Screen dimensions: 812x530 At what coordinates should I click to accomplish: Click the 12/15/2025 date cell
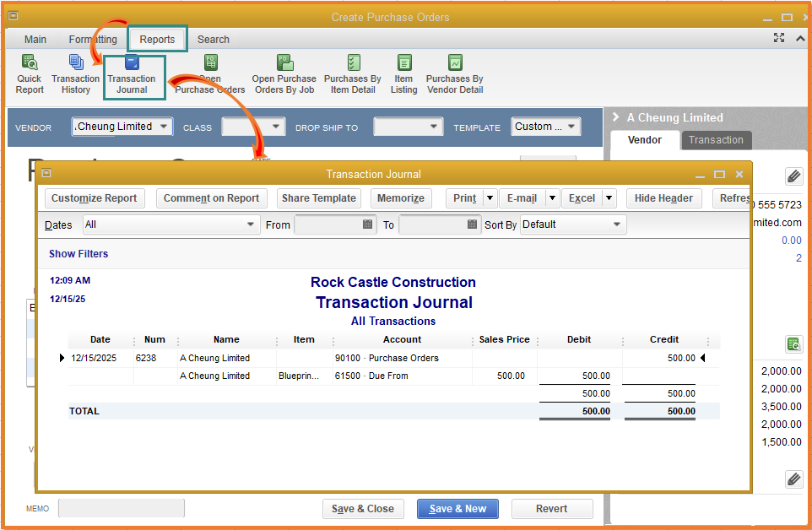pos(94,358)
